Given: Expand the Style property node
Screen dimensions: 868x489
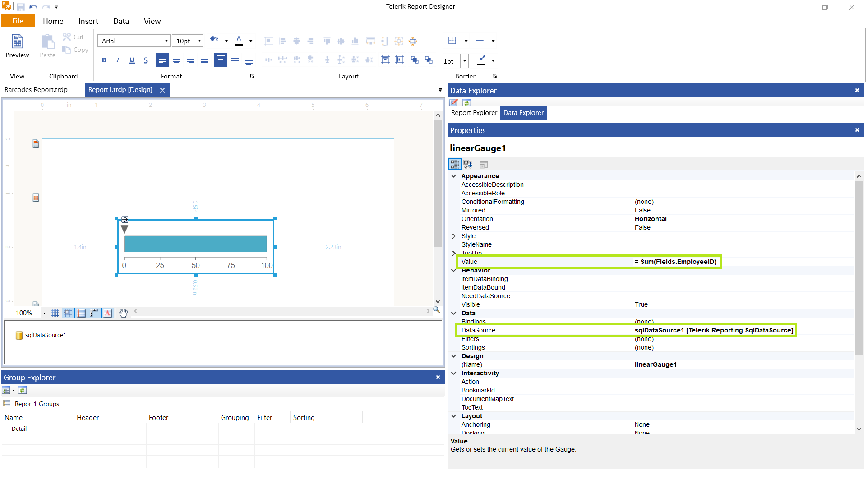Looking at the screenshot, I should click(454, 236).
